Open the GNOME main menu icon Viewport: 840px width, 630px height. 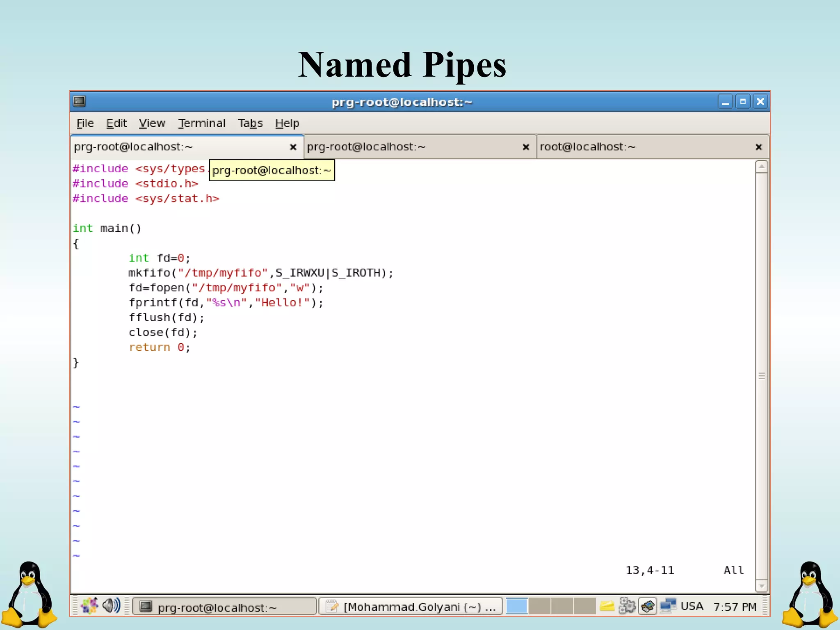[89, 605]
